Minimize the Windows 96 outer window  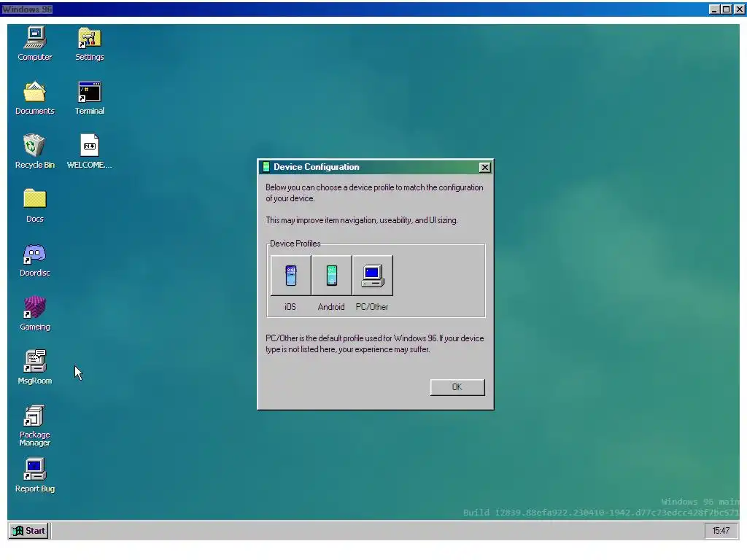click(714, 9)
